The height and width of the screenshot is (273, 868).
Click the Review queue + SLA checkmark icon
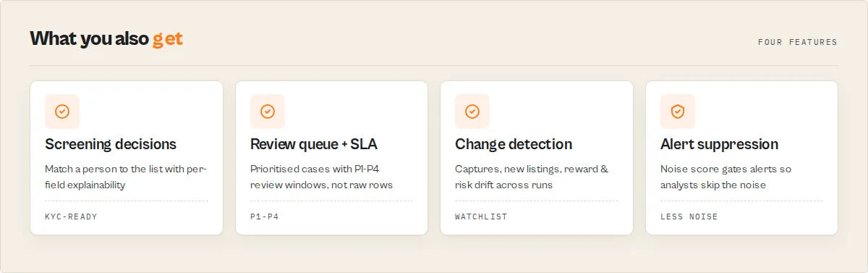(x=268, y=112)
